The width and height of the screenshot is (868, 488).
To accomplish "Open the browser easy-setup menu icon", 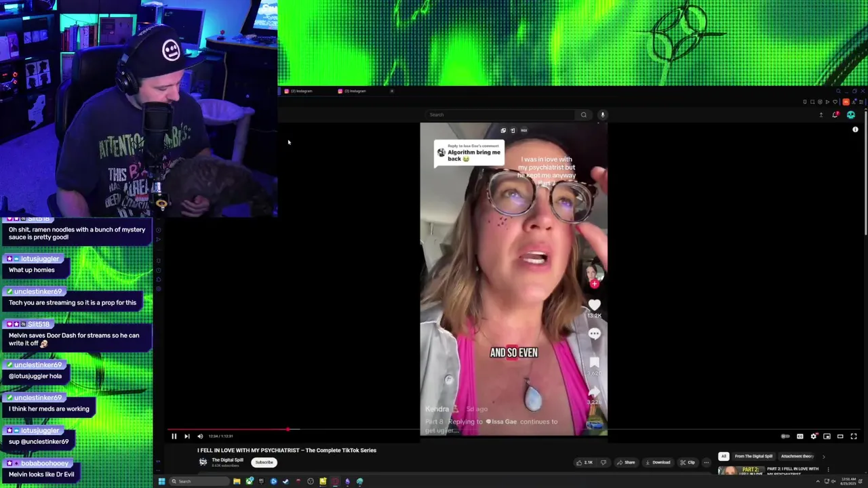I will coord(861,102).
